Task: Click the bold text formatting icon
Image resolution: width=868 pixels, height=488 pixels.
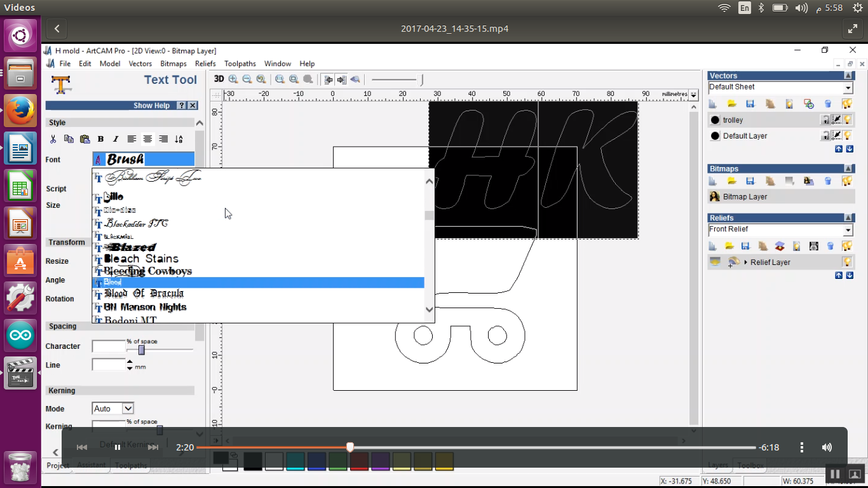Action: tap(100, 139)
